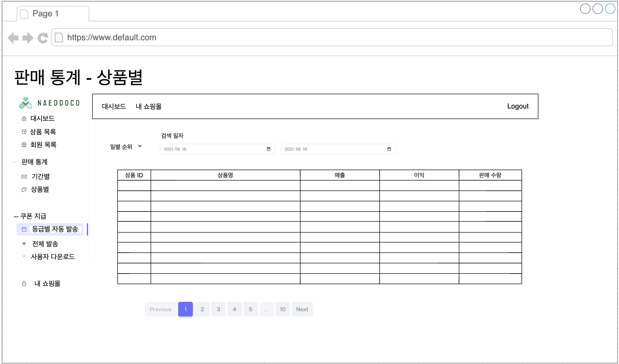Image resolution: width=619 pixels, height=364 pixels.
Task: Click the envelope icon beside 기간별
Action: (24, 176)
